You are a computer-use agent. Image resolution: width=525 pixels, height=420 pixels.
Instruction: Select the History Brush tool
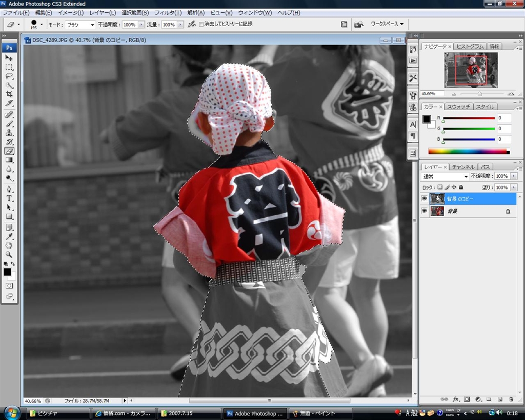pyautogui.click(x=9, y=142)
